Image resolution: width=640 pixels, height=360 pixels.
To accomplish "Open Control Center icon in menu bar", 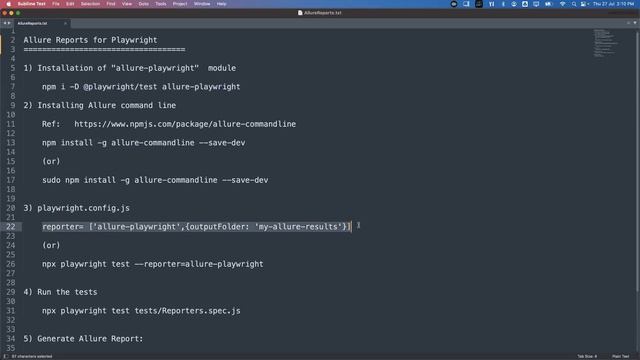I will [584, 4].
